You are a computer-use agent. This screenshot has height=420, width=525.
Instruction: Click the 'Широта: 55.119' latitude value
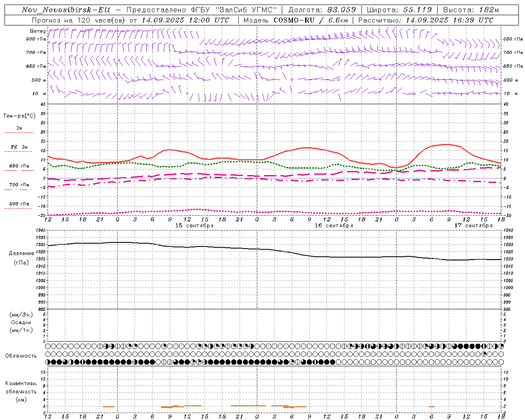399,10
